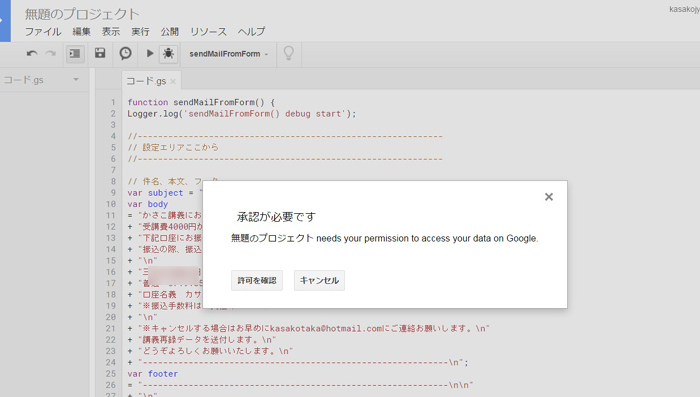The height and width of the screenshot is (397, 700).
Task: Click line number 20 in the gutter
Action: (x=111, y=317)
